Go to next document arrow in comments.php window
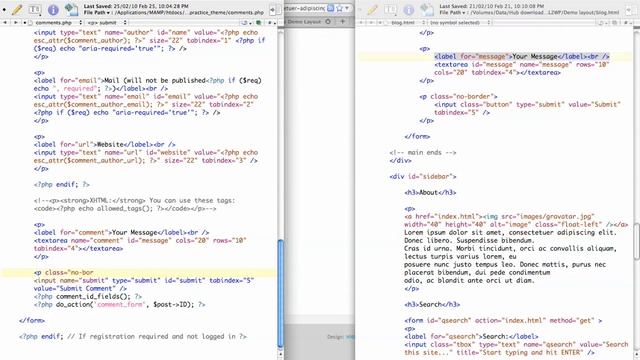The height and width of the screenshot is (360, 640). [16, 22]
